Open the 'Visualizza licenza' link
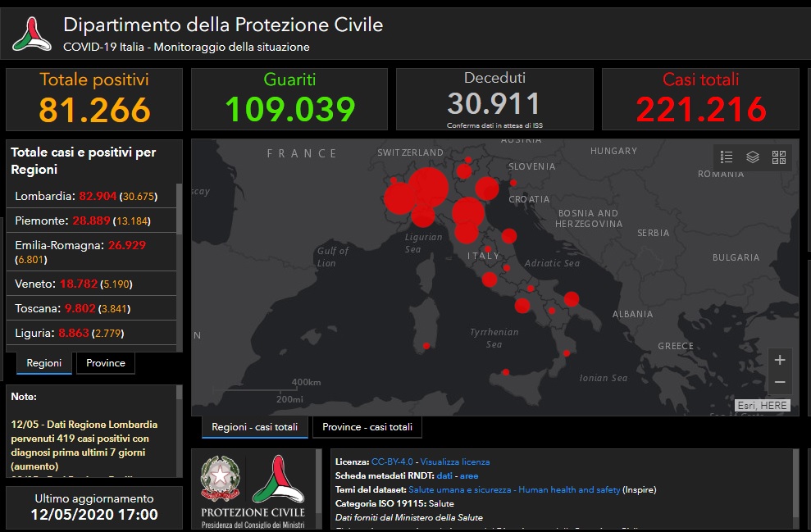This screenshot has width=811, height=532. pos(454,462)
